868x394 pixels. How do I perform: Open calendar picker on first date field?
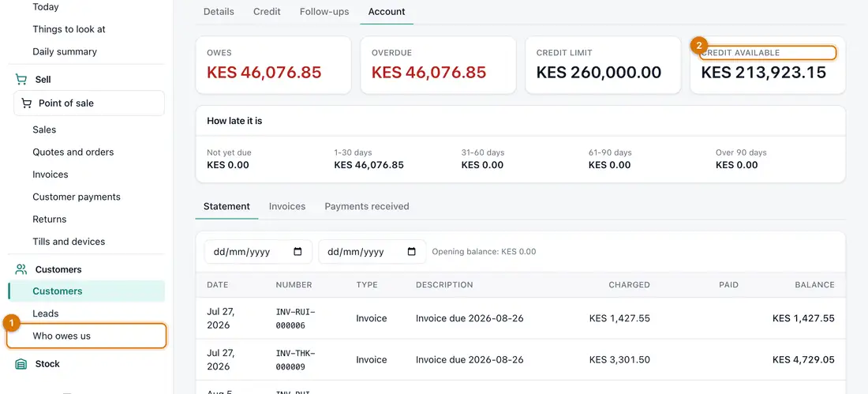pyautogui.click(x=297, y=252)
